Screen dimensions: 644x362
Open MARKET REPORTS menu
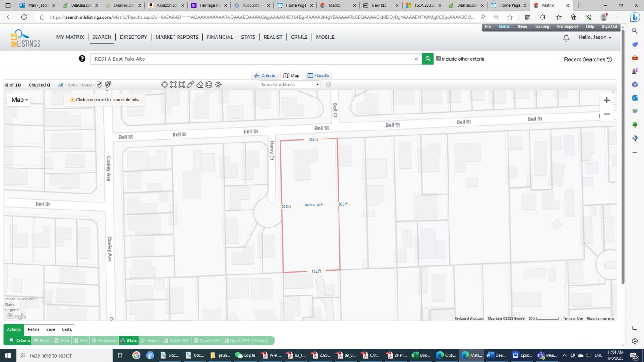[x=177, y=37]
